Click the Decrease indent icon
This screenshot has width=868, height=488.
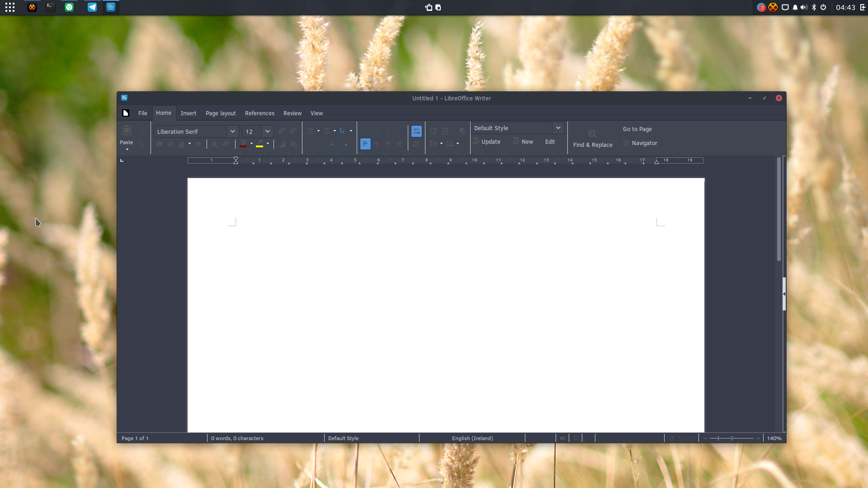[x=445, y=131]
